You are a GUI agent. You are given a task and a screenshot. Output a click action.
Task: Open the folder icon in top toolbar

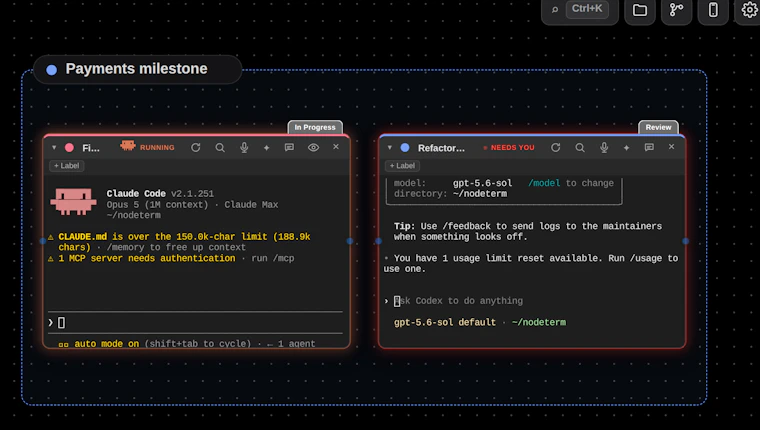coord(640,10)
